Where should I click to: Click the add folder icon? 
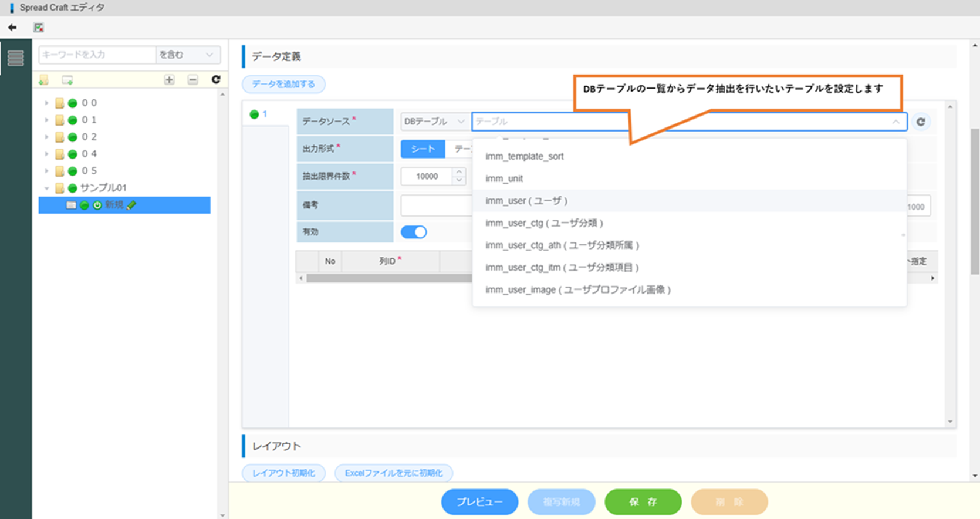[44, 80]
